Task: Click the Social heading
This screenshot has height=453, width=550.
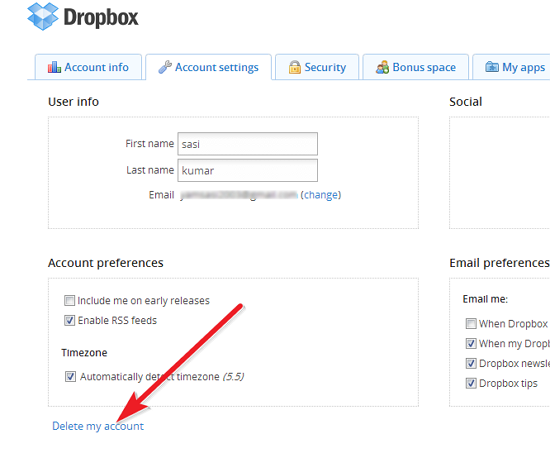Action: 465,102
